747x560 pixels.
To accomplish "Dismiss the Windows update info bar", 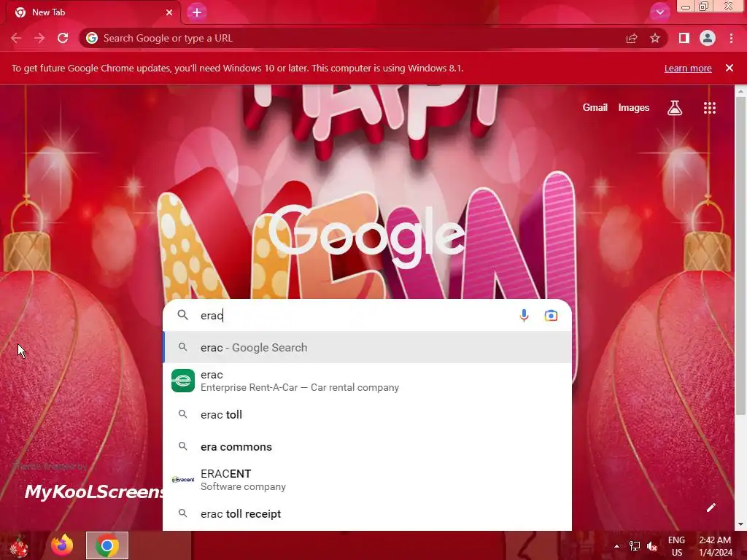I will [729, 68].
